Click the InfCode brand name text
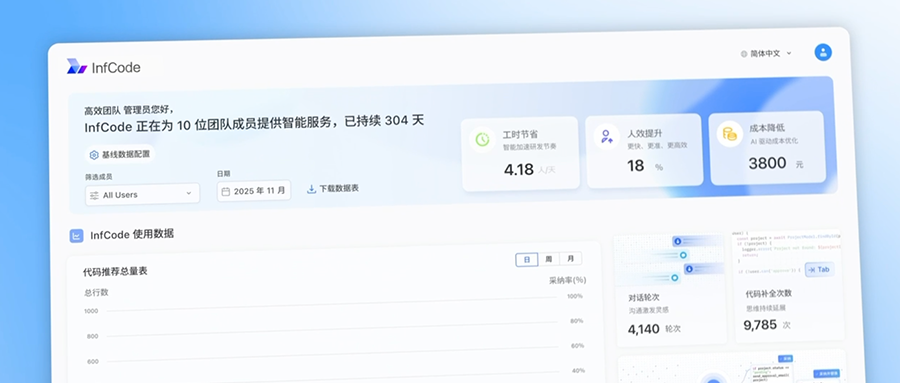Image resolution: width=900 pixels, height=383 pixels. [x=116, y=68]
